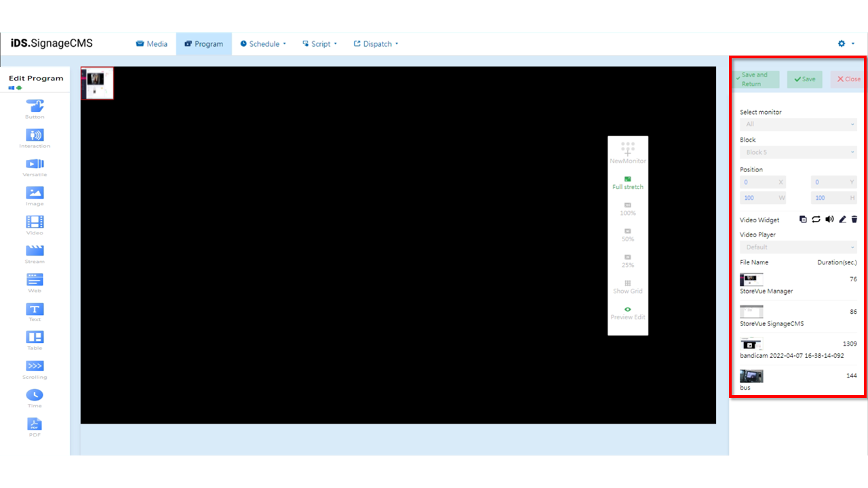Mute the Video Widget speaker
This screenshot has width=868, height=488.
tap(829, 219)
